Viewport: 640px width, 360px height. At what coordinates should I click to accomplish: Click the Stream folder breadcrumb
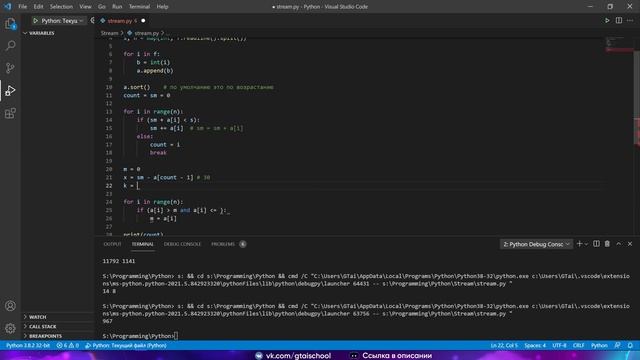[109, 33]
